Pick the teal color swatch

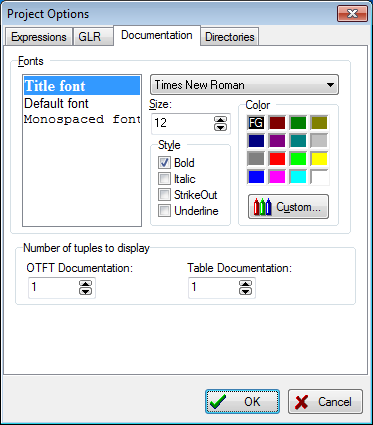(x=298, y=141)
